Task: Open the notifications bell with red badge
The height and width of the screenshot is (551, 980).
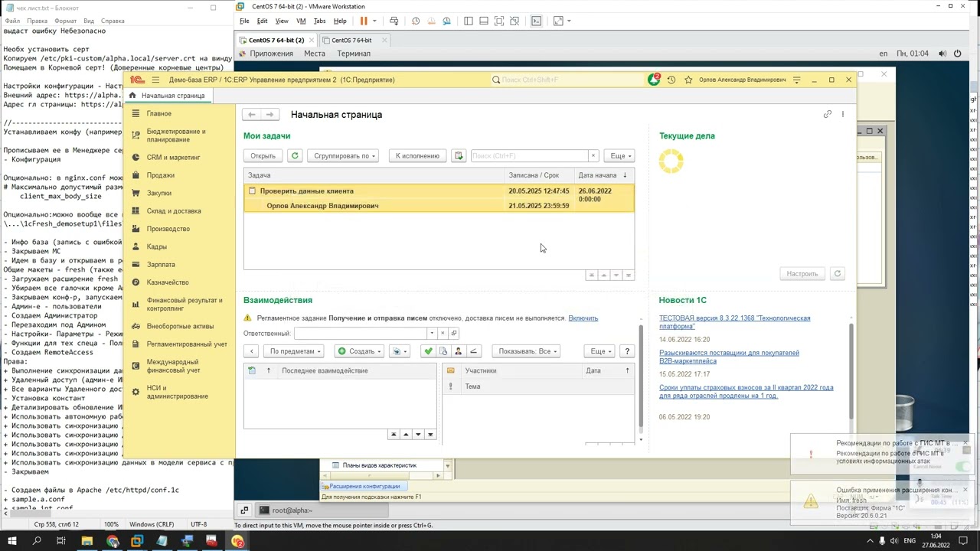Action: [x=654, y=80]
